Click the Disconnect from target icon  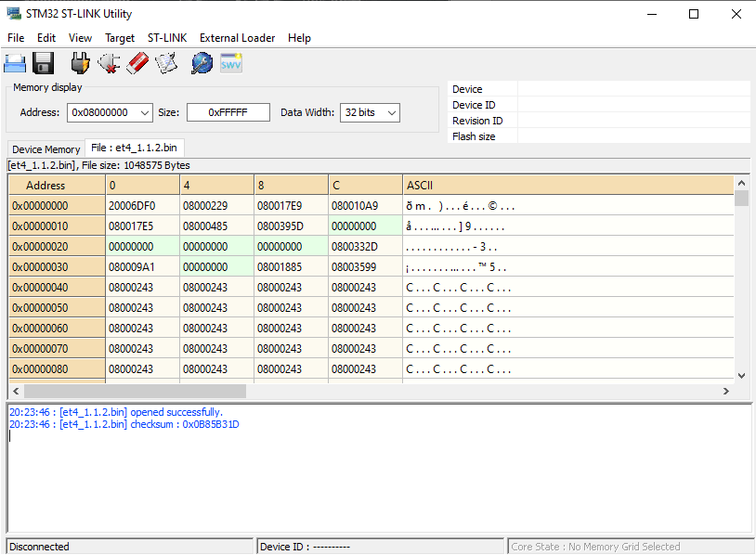[x=109, y=64]
